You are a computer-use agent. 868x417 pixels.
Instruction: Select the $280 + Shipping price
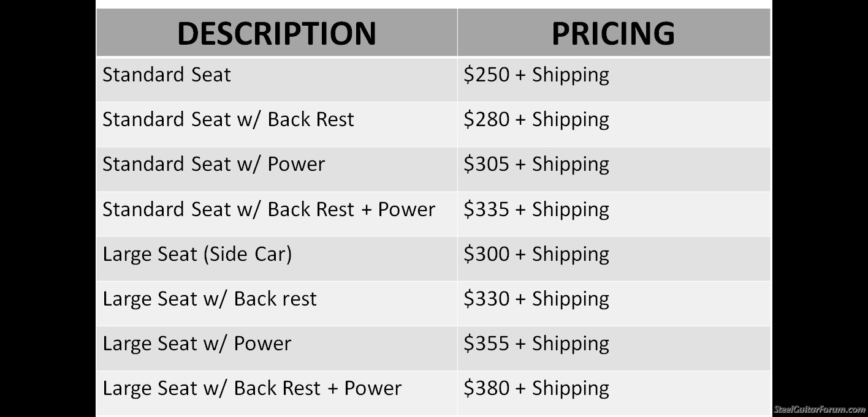(536, 119)
